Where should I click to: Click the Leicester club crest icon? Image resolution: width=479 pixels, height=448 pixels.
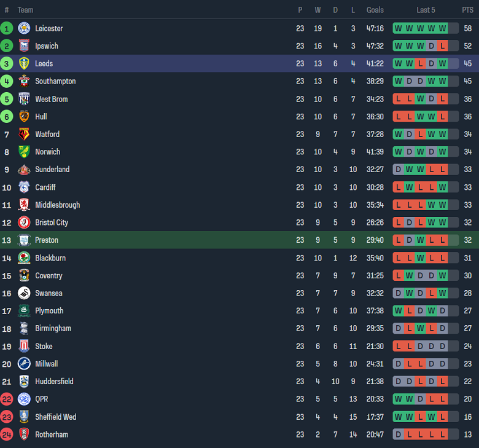[24, 28]
